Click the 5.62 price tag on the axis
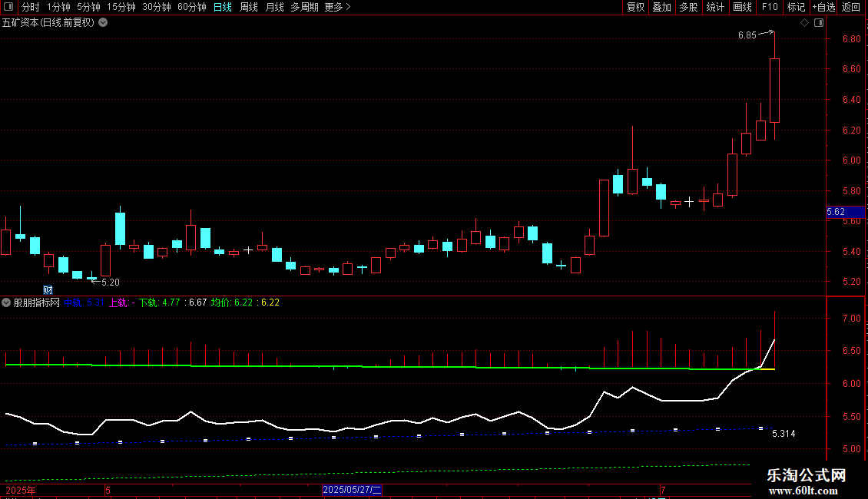 (x=845, y=212)
